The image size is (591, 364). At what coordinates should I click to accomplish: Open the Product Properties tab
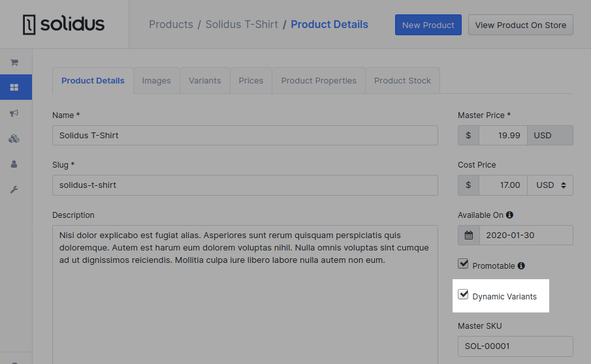click(319, 80)
